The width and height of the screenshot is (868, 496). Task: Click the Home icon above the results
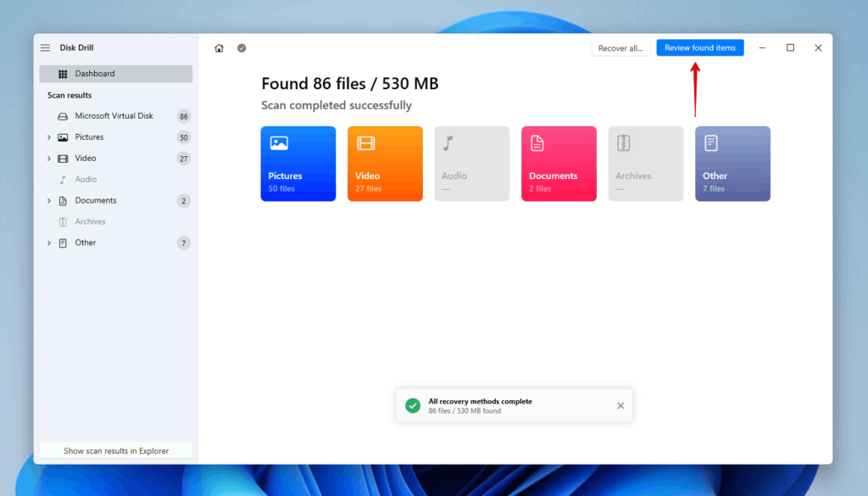pos(219,47)
